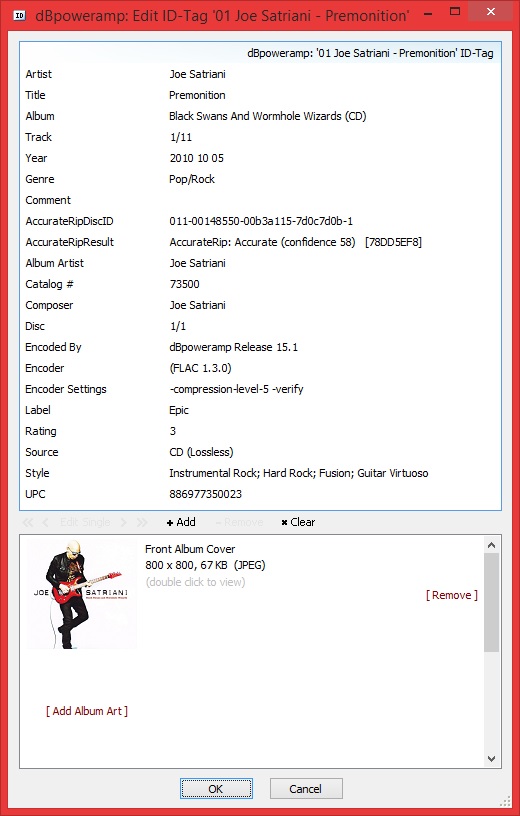Click the 800 x 800, 67 KB (JPEG) info

tap(205, 565)
